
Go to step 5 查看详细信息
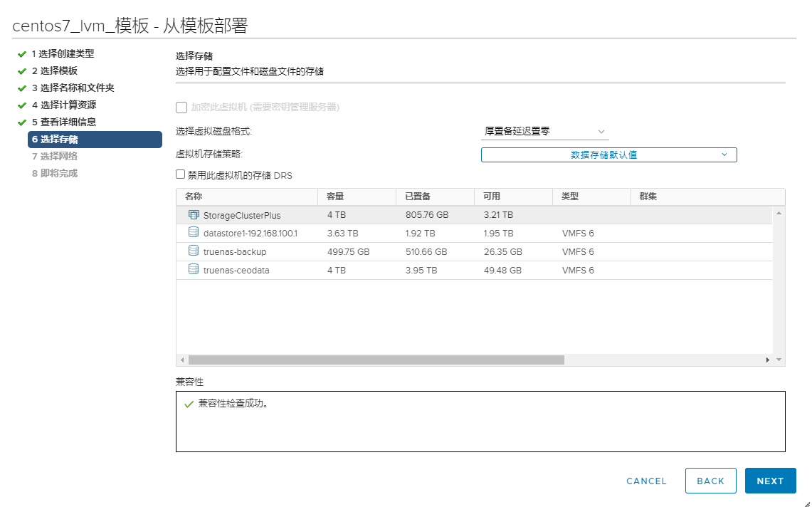[x=64, y=122]
